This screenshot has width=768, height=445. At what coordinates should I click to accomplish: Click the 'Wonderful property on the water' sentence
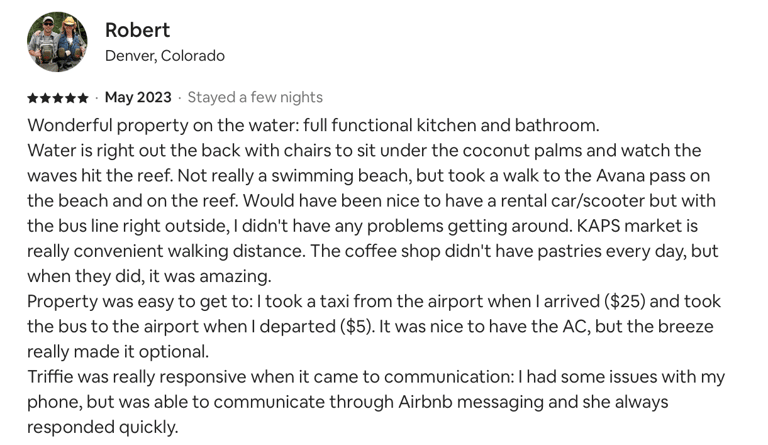point(313,125)
